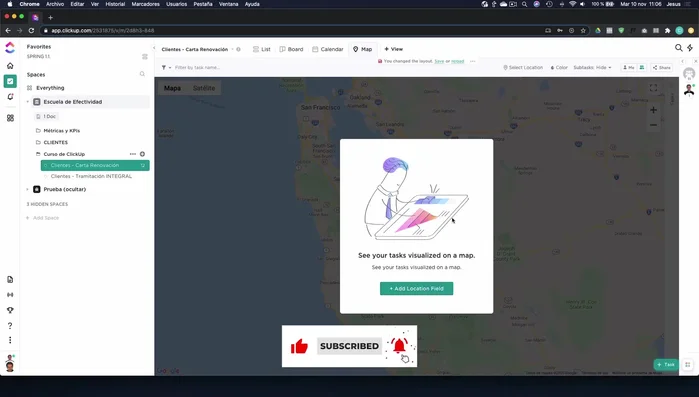Click Add Space in sidebar
Image resolution: width=699 pixels, height=397 pixels.
[x=42, y=218]
